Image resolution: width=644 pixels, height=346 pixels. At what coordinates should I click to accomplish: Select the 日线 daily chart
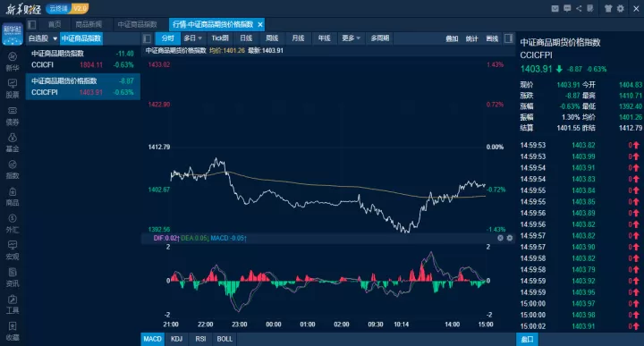(x=246, y=38)
